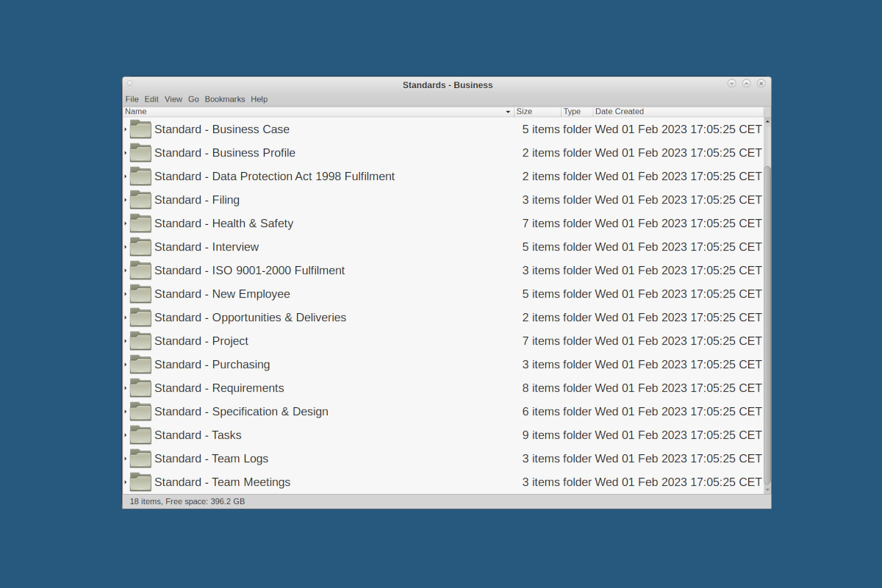Click the folder icon for Standard - Tasks
Viewport: 882px width, 588px height.
[x=140, y=435]
